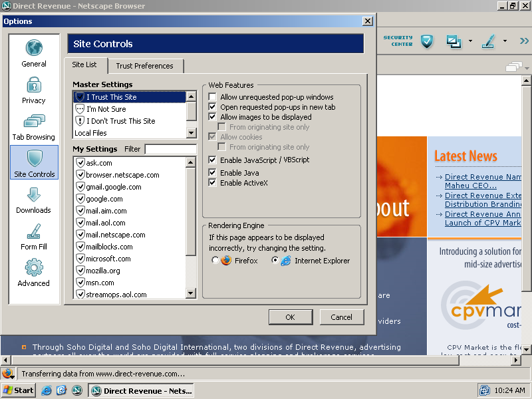The image size is (532, 399).
Task: Click the Cancel button
Action: coord(342,317)
